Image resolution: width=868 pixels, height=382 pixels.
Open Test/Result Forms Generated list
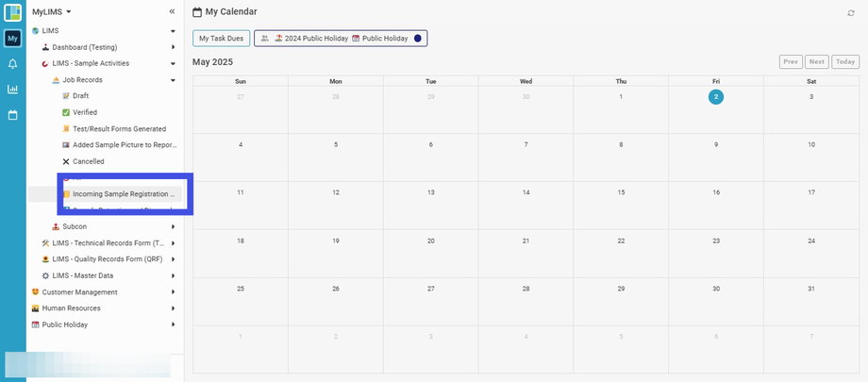click(x=120, y=129)
